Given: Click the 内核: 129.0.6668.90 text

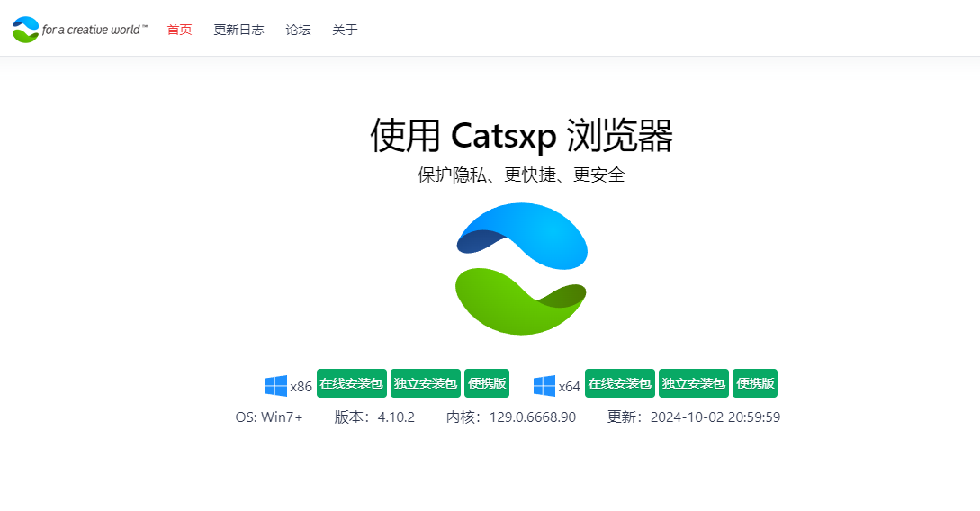Looking at the screenshot, I should click(511, 417).
